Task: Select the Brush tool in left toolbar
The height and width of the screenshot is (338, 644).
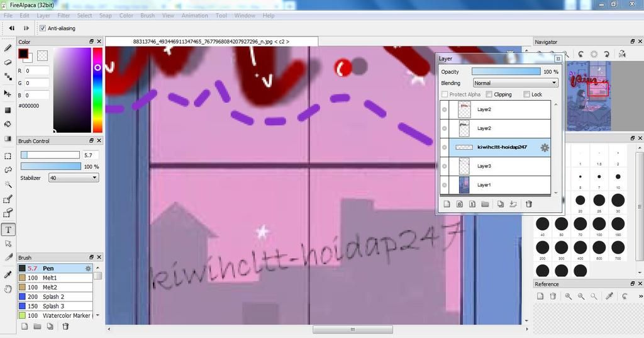Action: (x=8, y=48)
